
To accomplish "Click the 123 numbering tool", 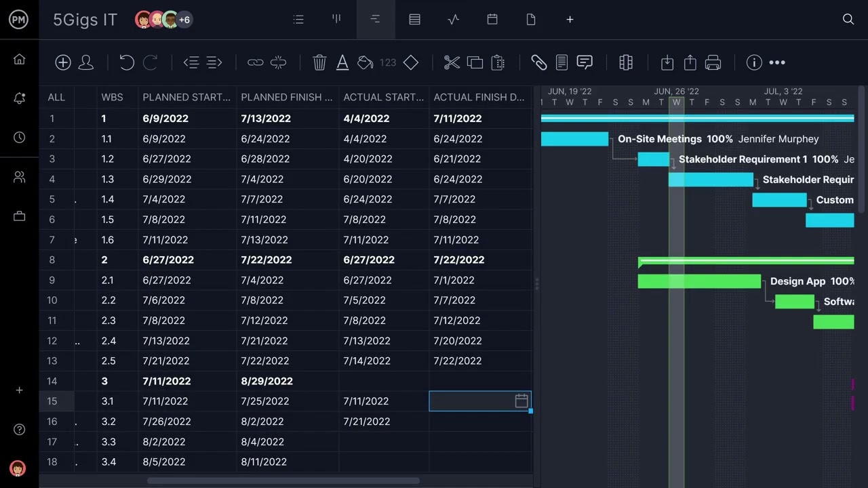I will (388, 62).
